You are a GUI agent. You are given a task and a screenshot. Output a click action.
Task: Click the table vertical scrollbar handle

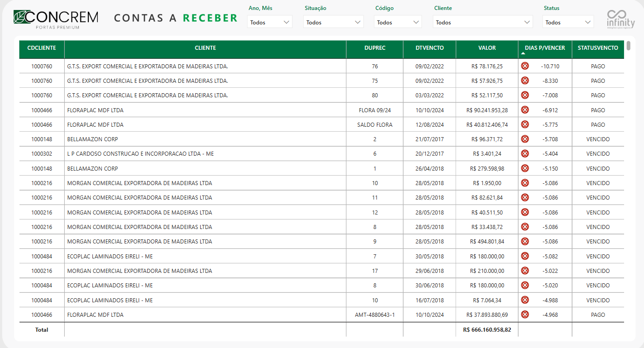pos(628,45)
